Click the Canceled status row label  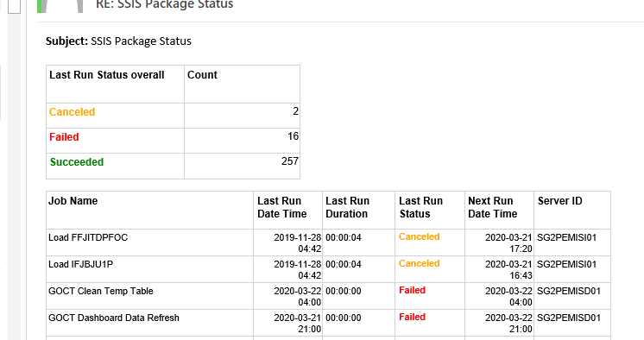pyautogui.click(x=72, y=112)
